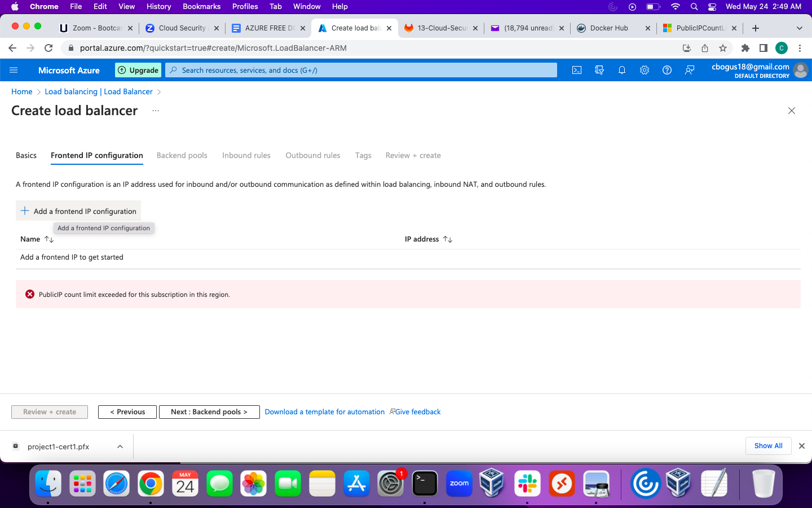The width and height of the screenshot is (812, 508).
Task: Switch to the Cloud Security browser tab
Action: (x=182, y=28)
